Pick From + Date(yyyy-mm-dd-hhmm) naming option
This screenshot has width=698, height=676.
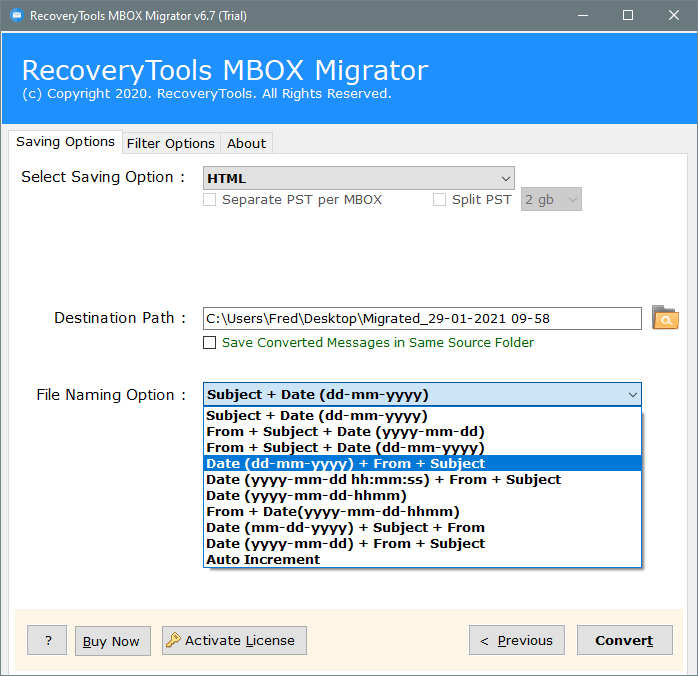click(x=422, y=511)
